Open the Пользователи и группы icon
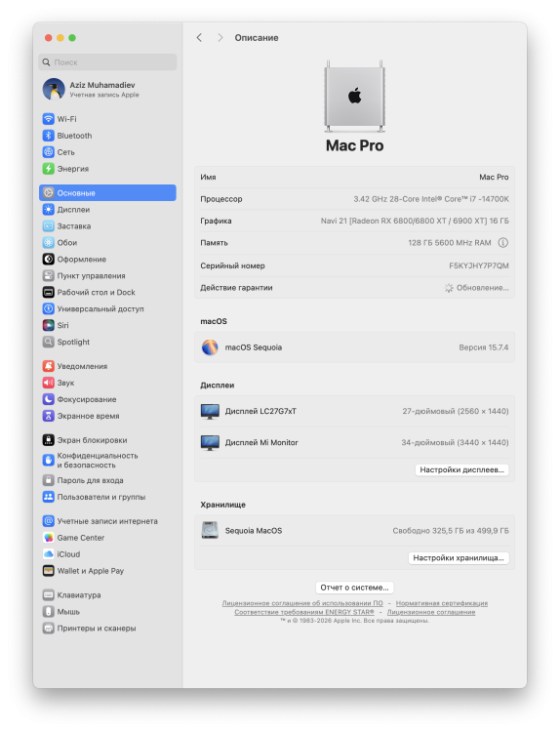Viewport: 560px width, 732px height. (49, 497)
